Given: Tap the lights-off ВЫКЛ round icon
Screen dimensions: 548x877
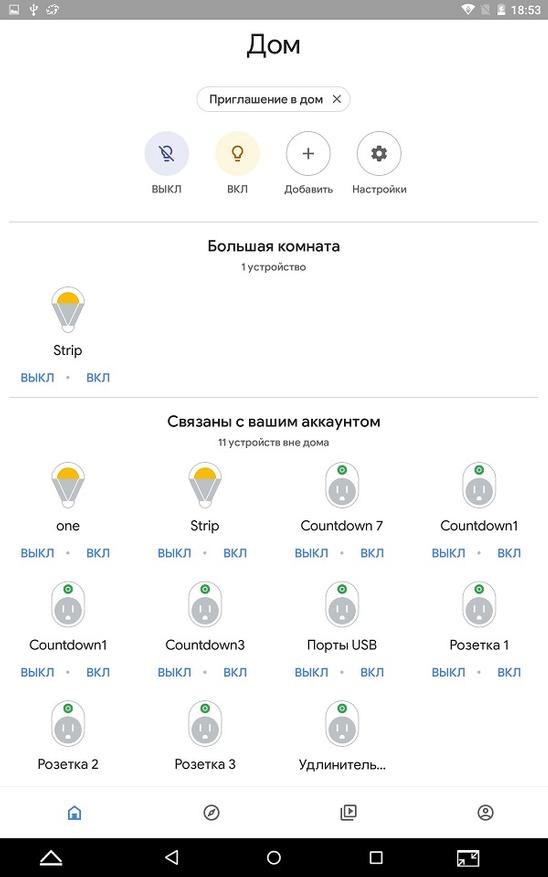Looking at the screenshot, I should coord(167,153).
